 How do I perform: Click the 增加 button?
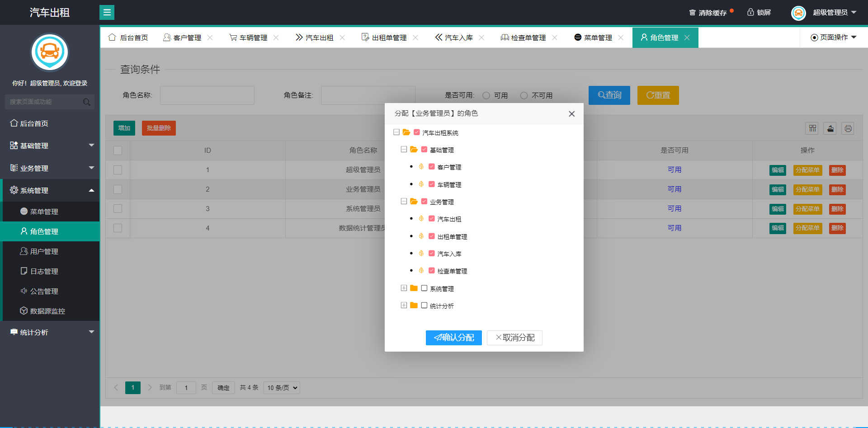point(124,128)
